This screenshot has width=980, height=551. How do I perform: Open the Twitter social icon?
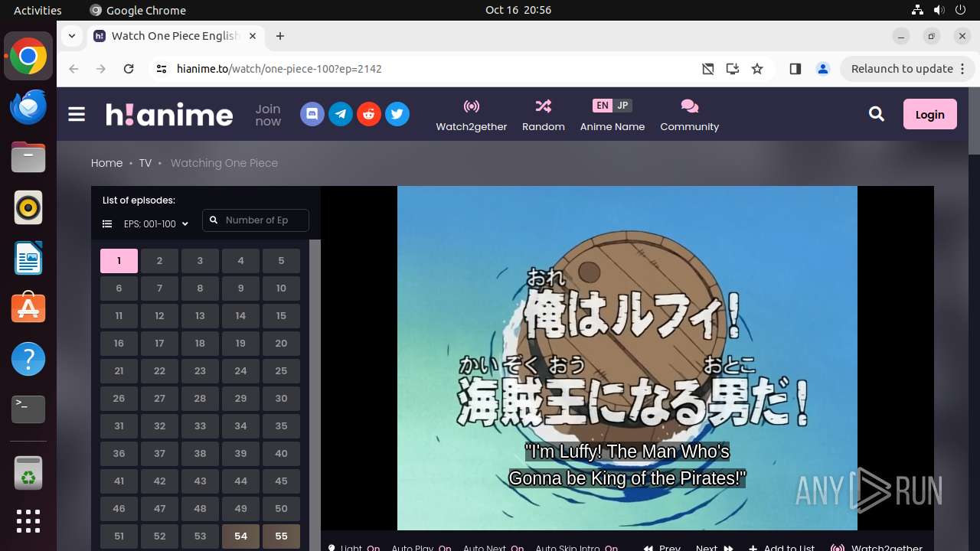pos(397,115)
